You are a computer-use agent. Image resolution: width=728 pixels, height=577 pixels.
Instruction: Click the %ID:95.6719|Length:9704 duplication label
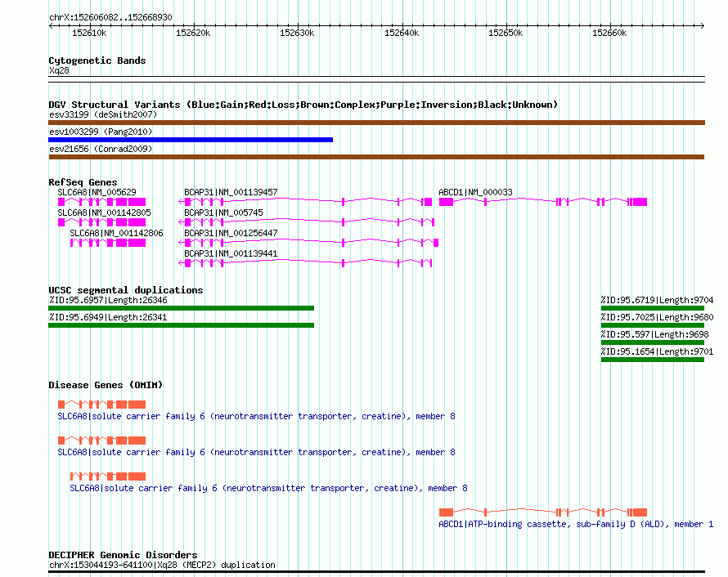click(x=657, y=300)
